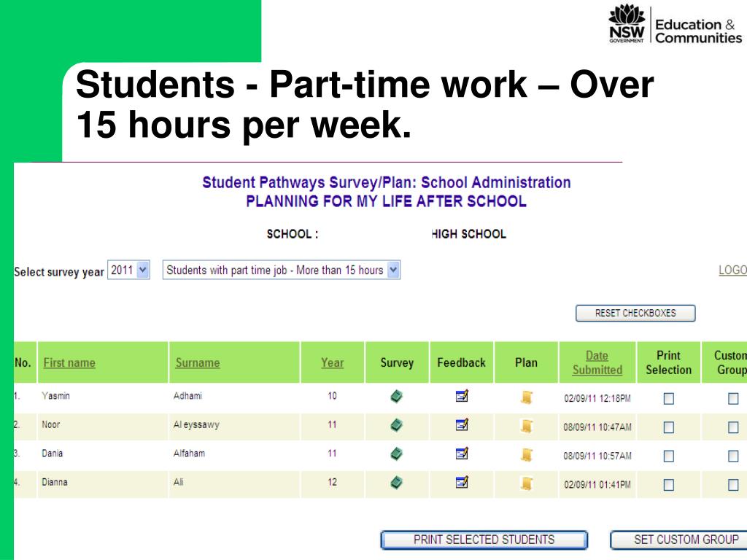Open Dania Alfaham's survey icon

pyautogui.click(x=396, y=454)
